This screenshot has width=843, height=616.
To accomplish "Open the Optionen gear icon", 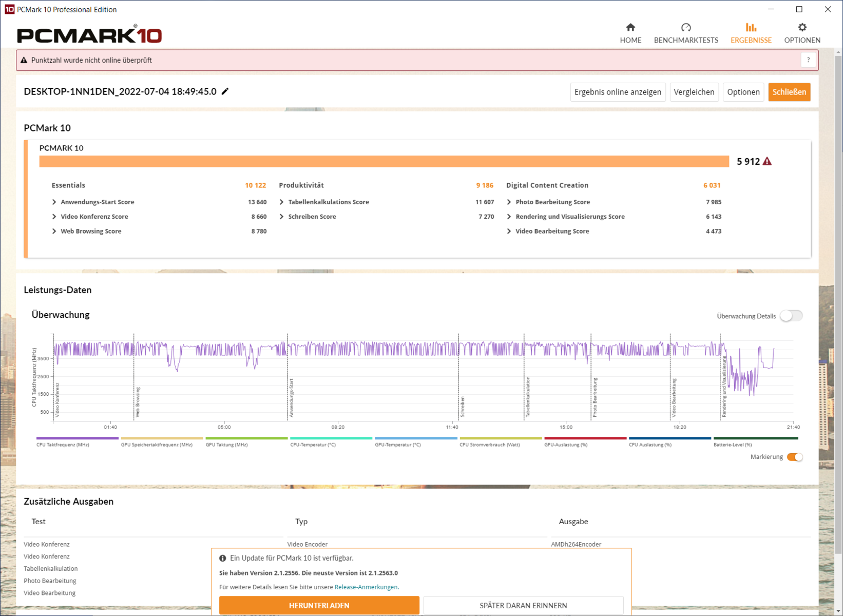I will point(802,27).
